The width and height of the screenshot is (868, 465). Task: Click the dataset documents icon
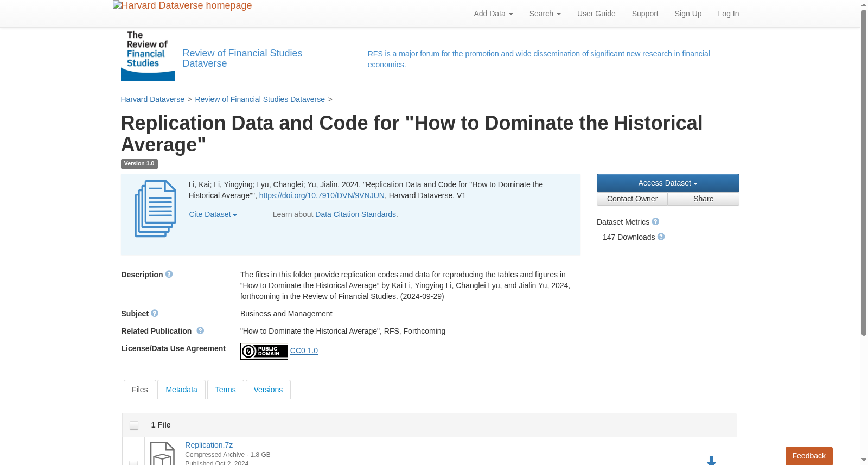(x=156, y=209)
